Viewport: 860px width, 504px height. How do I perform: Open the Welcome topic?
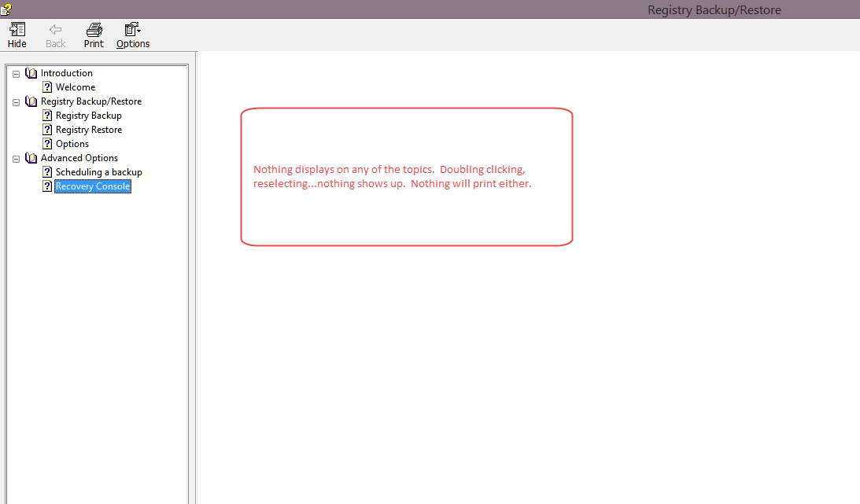coord(76,87)
